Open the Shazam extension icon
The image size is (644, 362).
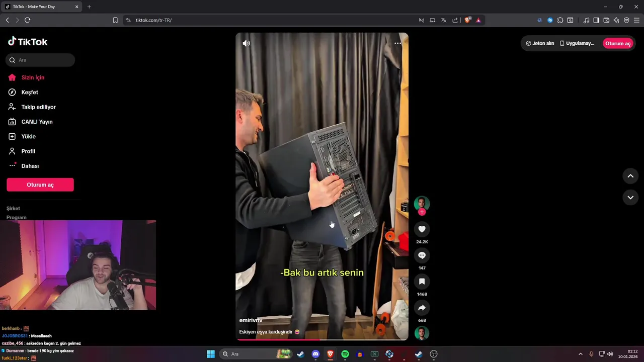[x=550, y=20]
